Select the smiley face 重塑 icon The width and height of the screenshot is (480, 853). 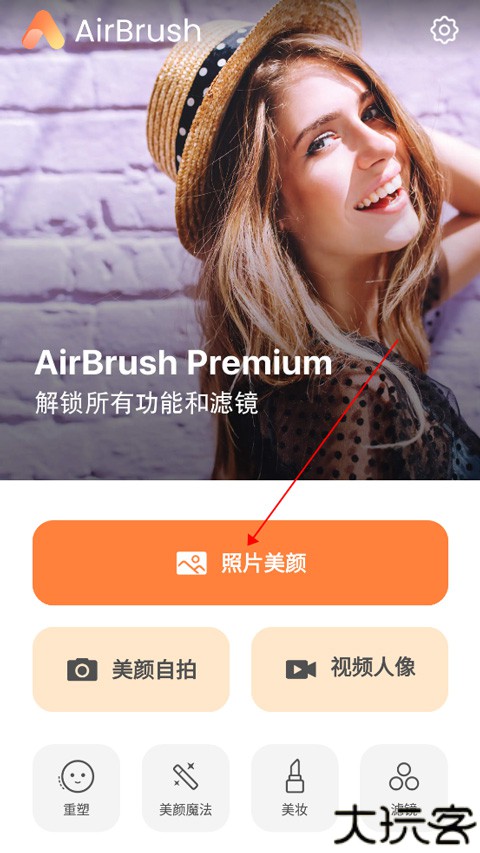click(77, 776)
